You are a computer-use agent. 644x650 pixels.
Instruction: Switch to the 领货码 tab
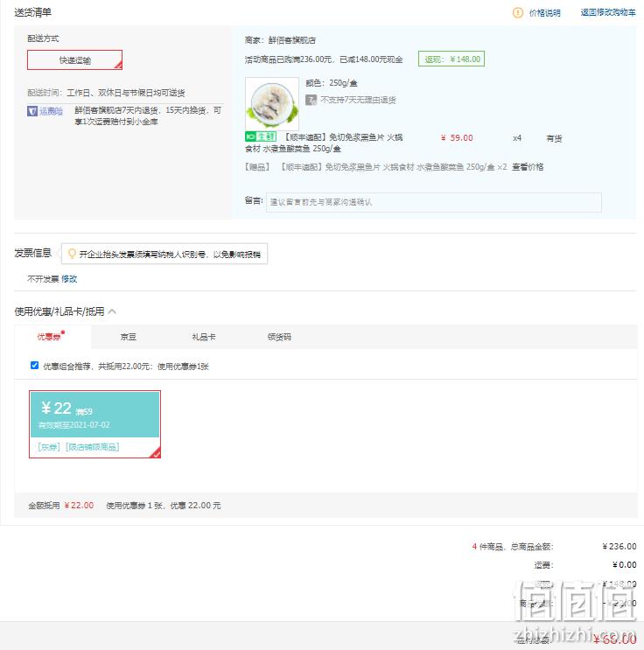[279, 337]
